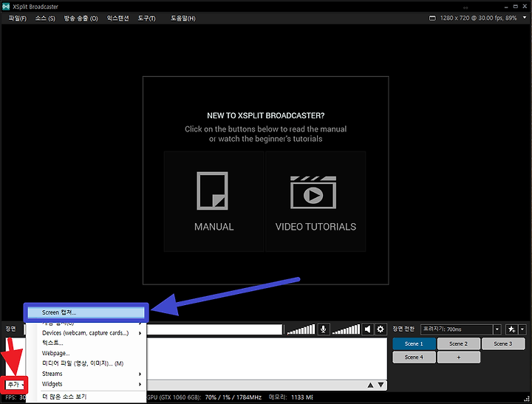Switch to Scene 4
Screen dimensions: 532x404
pyautogui.click(x=414, y=357)
